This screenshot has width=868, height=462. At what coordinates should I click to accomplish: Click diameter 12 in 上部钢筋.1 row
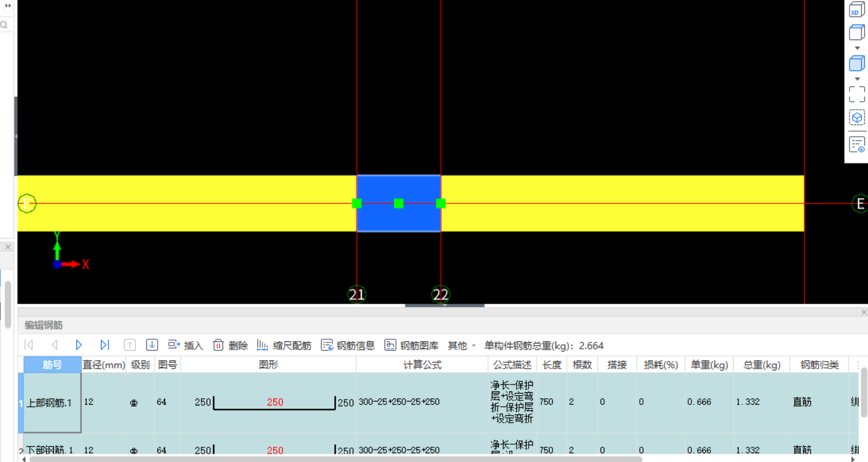(104, 402)
